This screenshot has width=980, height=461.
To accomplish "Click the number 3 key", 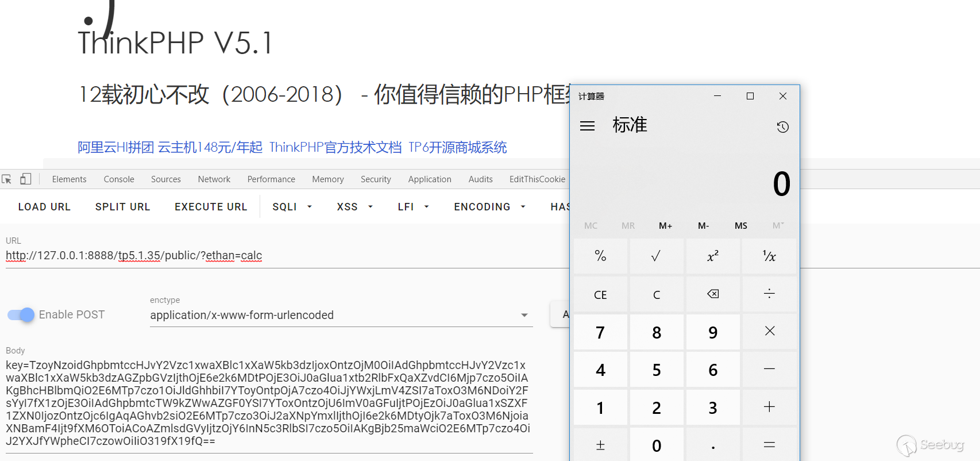I will click(x=712, y=408).
